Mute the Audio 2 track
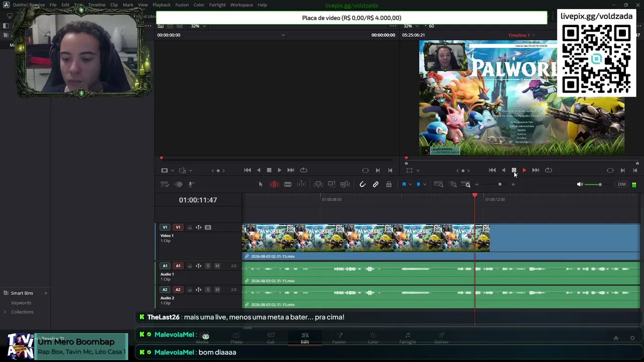 pyautogui.click(x=217, y=290)
